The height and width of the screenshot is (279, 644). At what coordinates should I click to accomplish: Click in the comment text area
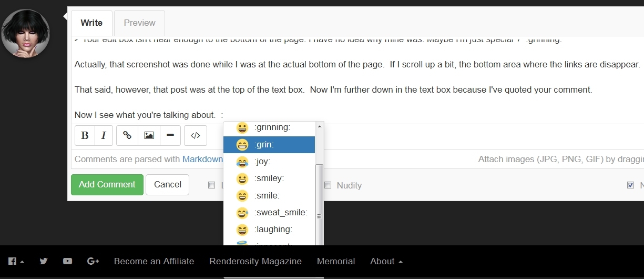click(357, 80)
